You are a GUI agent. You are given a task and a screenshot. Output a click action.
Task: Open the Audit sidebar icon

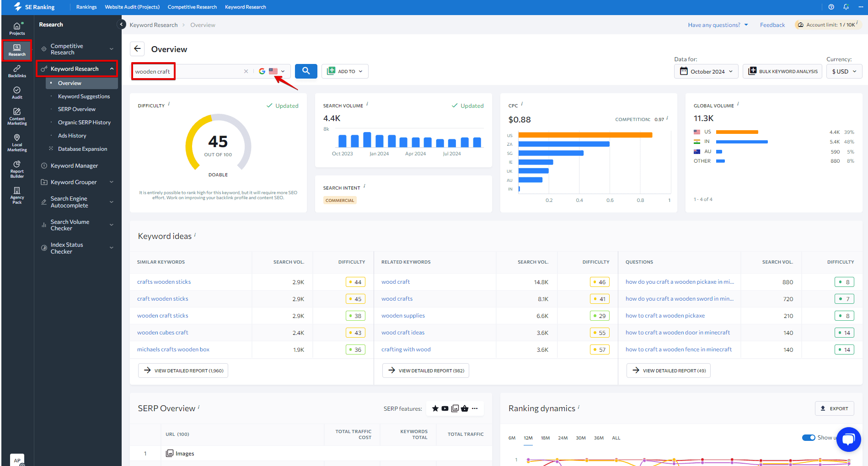(17, 93)
